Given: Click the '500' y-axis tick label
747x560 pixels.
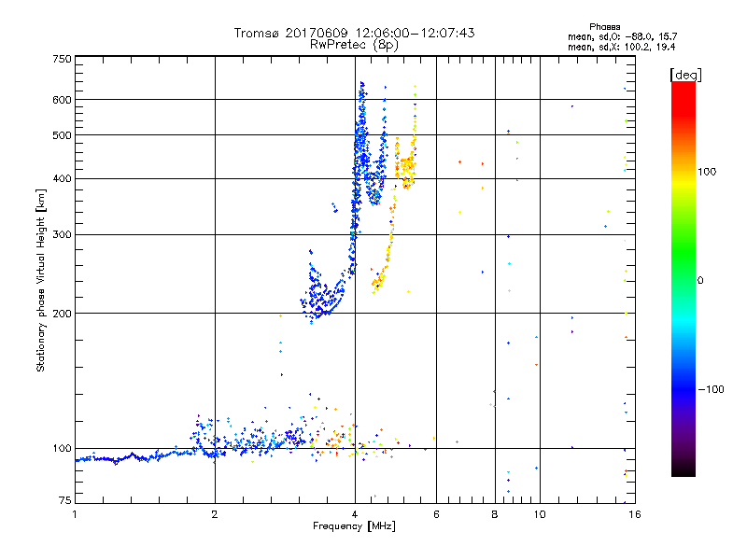Looking at the screenshot, I should 62,135.
